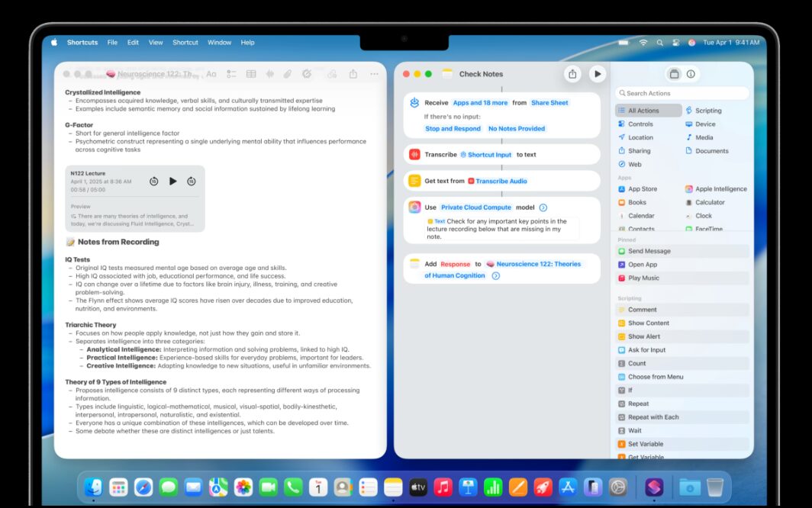
Task: Insert a table using the Notes toolbar icon
Action: pos(250,74)
